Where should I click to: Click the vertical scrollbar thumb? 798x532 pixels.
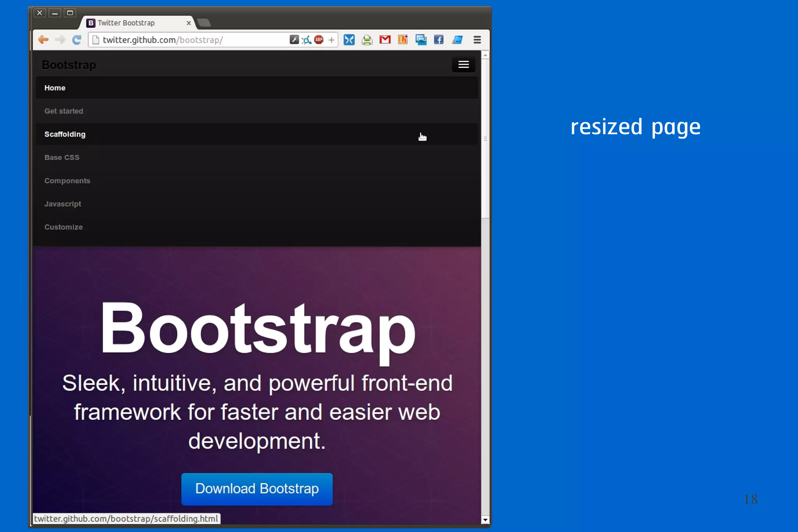[485, 138]
